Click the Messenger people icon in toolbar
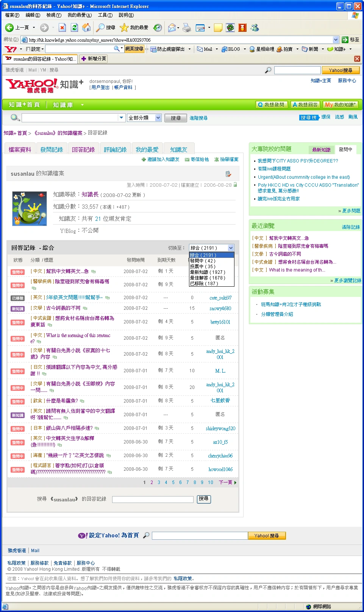 255,28
